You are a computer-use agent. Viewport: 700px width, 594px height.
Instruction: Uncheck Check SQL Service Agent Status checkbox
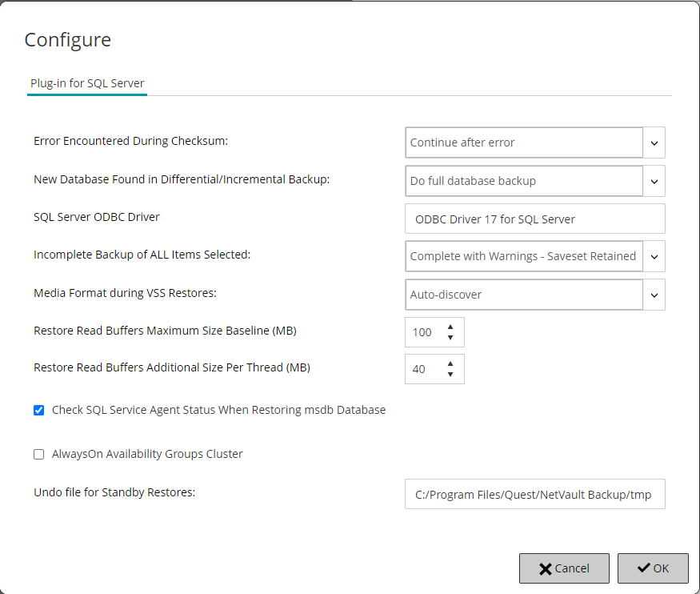39,411
